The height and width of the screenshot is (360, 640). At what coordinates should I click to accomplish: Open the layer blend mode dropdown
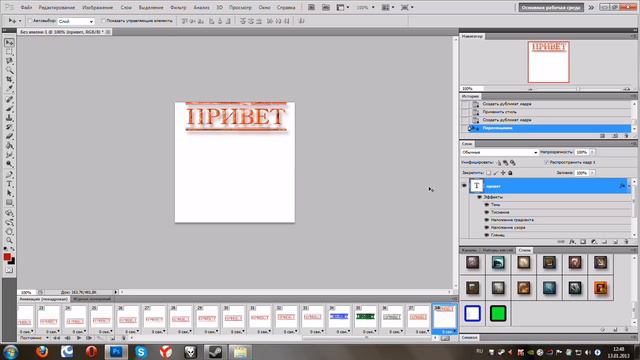pos(500,152)
